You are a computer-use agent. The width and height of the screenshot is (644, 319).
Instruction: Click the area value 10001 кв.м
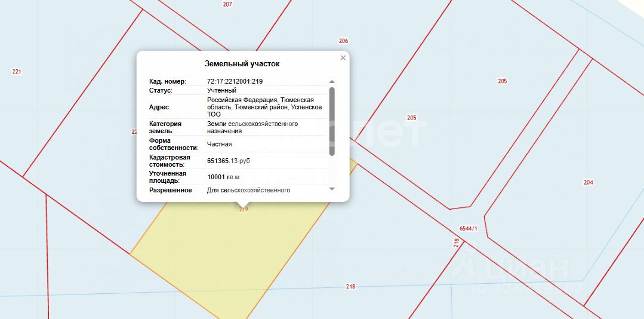pyautogui.click(x=223, y=177)
